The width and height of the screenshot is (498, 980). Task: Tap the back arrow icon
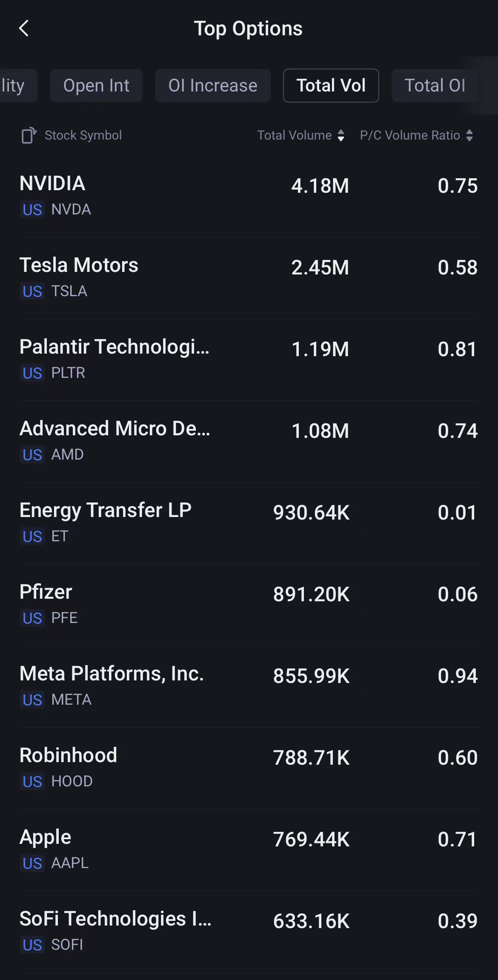[24, 29]
